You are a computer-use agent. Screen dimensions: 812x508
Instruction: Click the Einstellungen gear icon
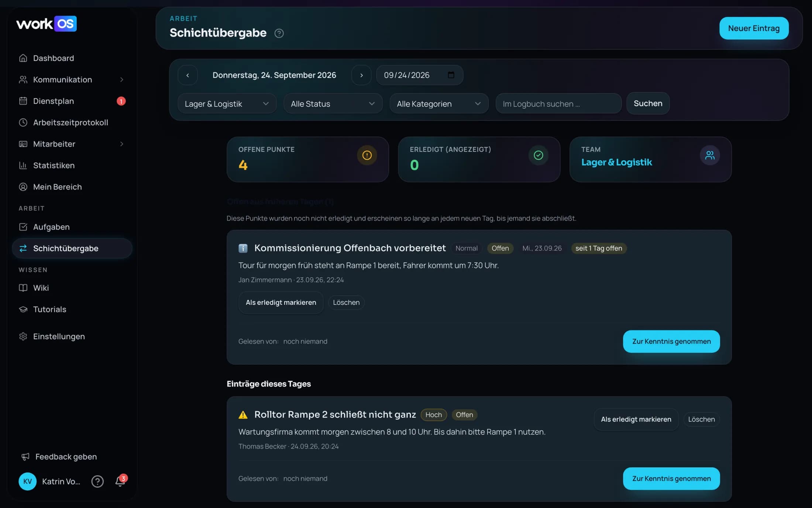23,337
